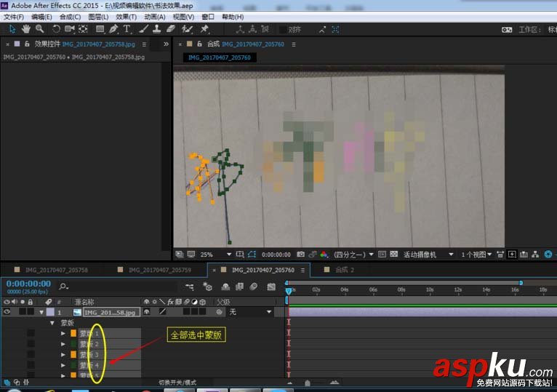557x392 pixels.
Task: Open the 图层(L) menu
Action: [x=98, y=17]
